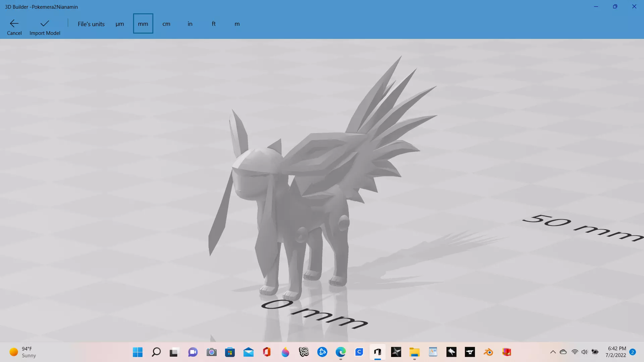Open the notification count badge
This screenshot has height=362, width=644.
pyautogui.click(x=633, y=352)
